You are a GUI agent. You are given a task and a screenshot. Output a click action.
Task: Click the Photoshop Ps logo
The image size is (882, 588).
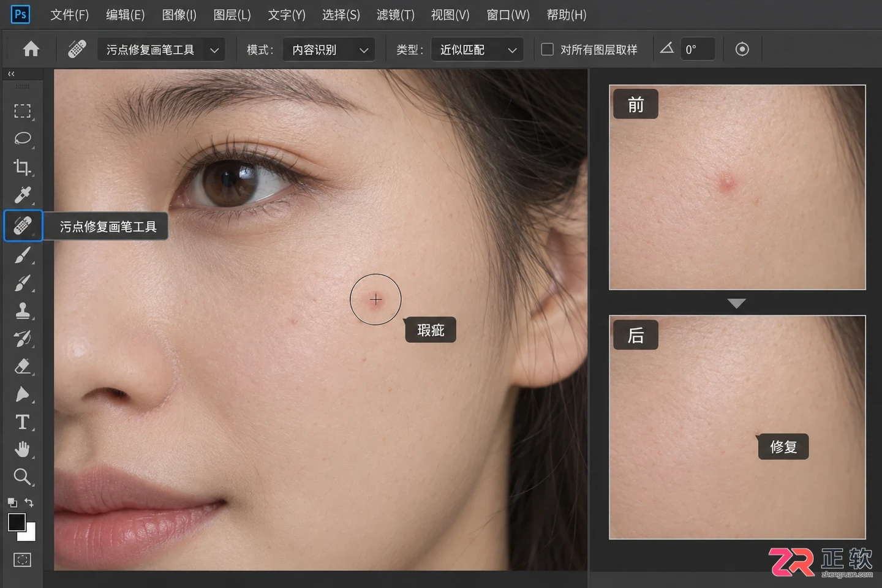[x=20, y=14]
